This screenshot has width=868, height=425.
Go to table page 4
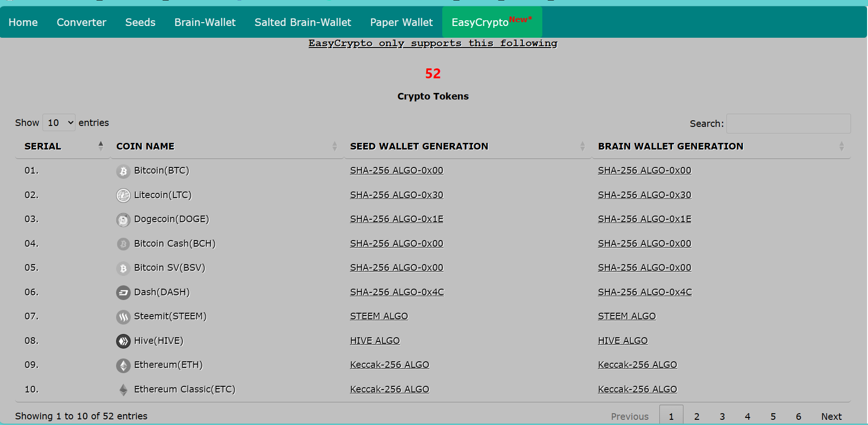click(748, 417)
